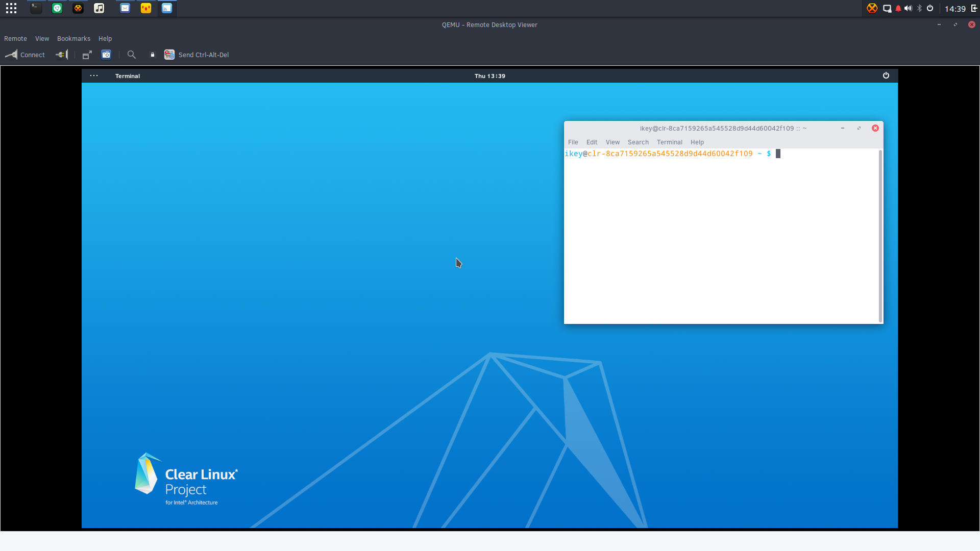Click the yellow taskbar application icon
This screenshot has height=551, width=980.
146,8
